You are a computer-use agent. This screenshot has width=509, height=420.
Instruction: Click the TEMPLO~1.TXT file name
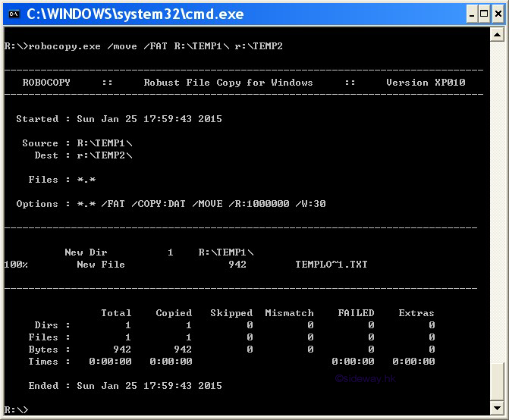(331, 265)
